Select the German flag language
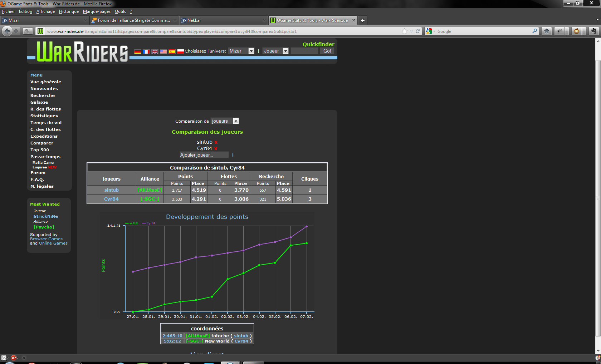 (x=138, y=51)
